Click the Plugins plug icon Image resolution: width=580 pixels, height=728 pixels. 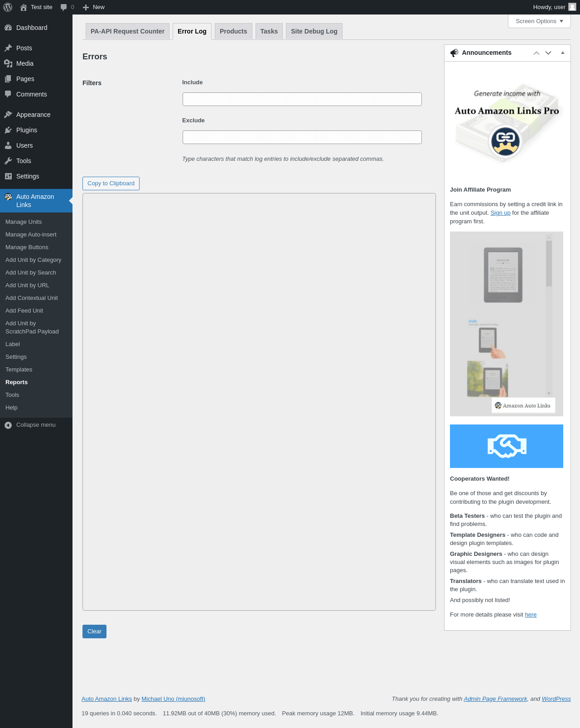point(8,130)
